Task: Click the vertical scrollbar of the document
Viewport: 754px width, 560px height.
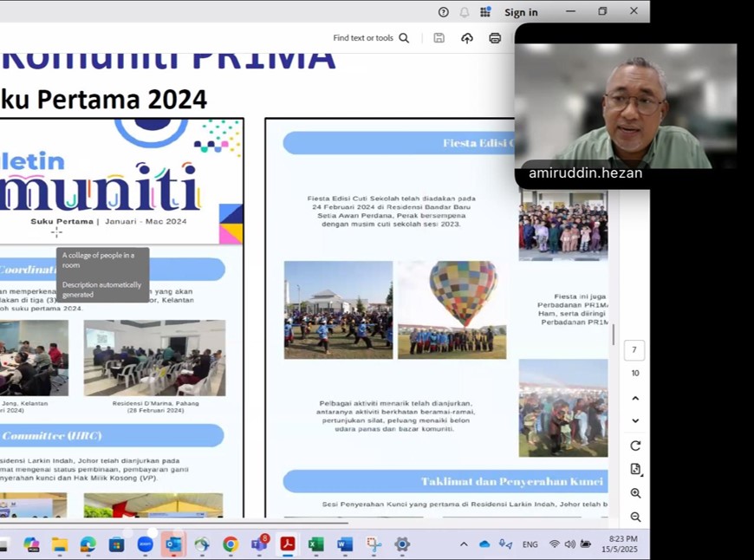Action: 613,335
